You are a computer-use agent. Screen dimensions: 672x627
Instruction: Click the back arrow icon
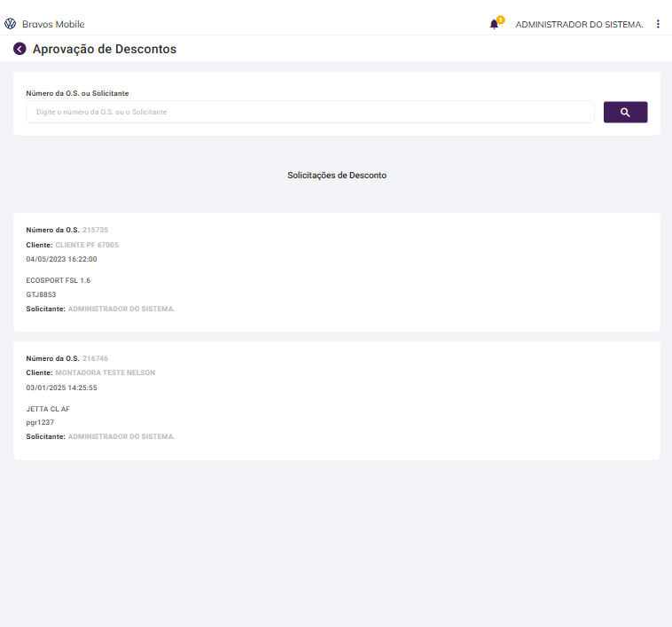(20, 49)
